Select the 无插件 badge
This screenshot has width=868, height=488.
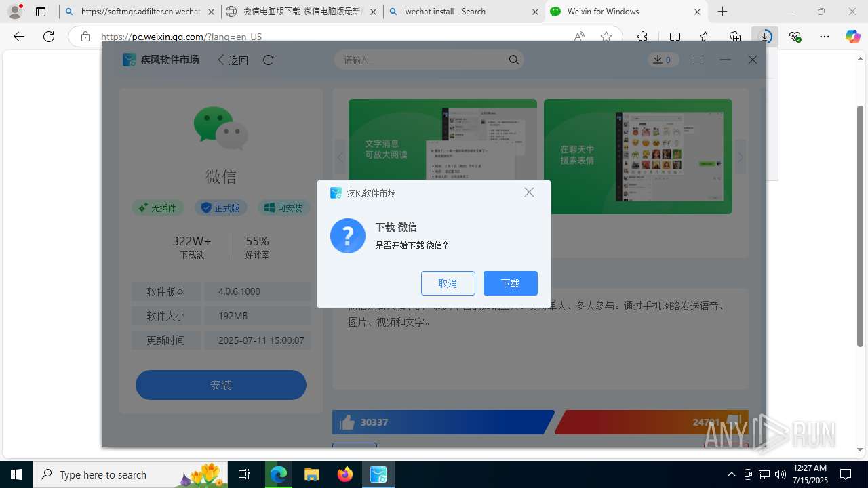point(157,208)
